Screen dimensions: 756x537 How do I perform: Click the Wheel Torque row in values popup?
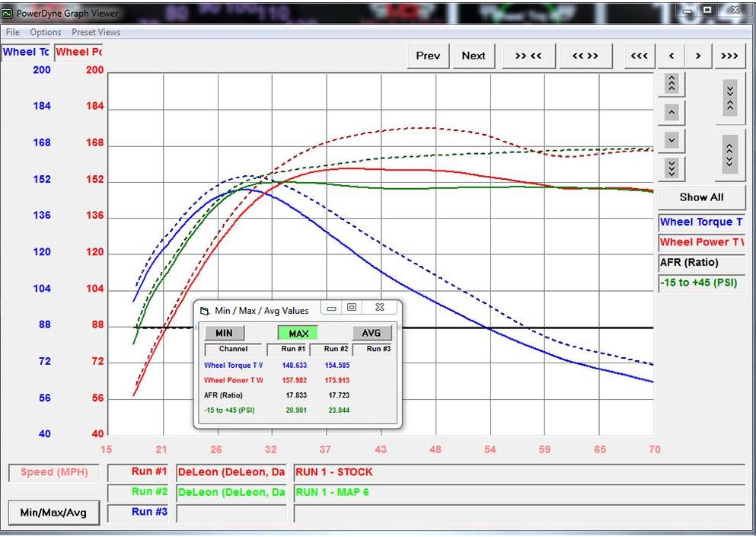tap(298, 366)
